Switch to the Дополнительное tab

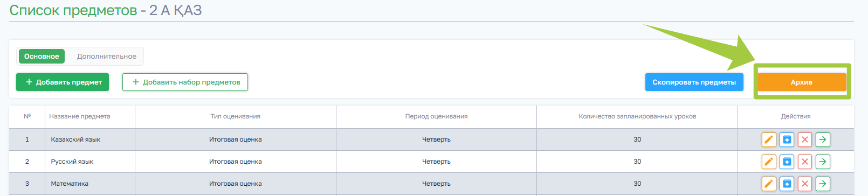point(107,56)
